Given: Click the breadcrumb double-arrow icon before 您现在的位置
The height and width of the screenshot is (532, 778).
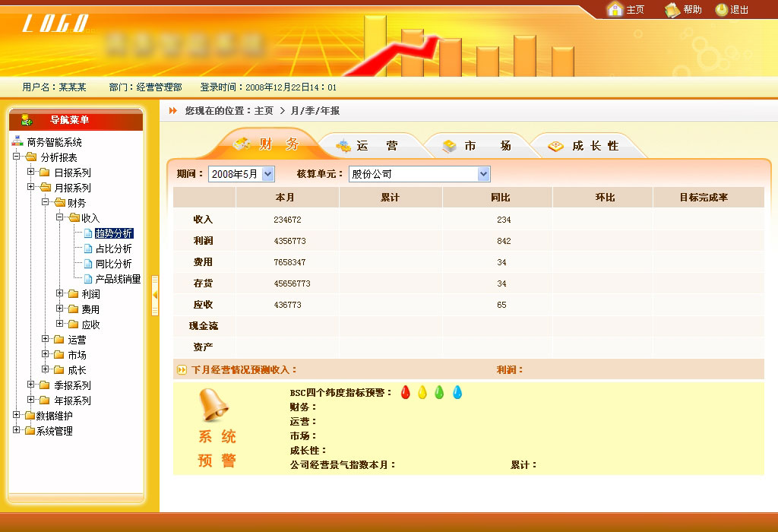Looking at the screenshot, I should click(x=172, y=111).
